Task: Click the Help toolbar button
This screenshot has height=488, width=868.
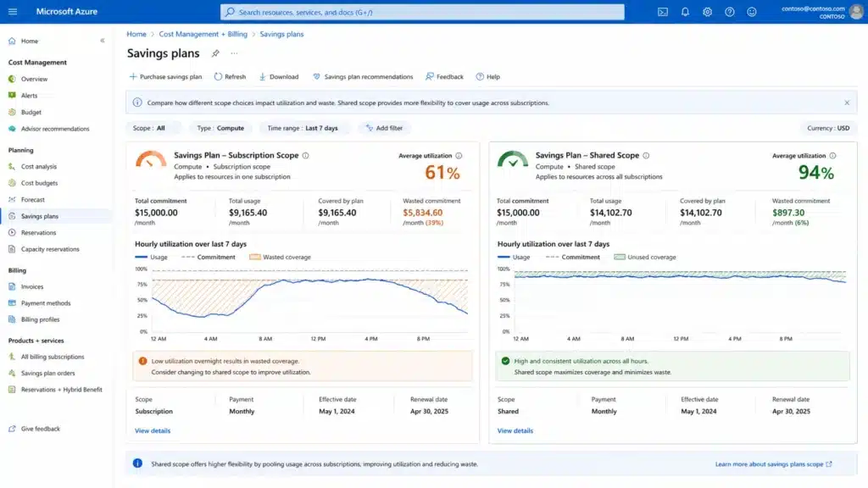Action: pos(487,77)
